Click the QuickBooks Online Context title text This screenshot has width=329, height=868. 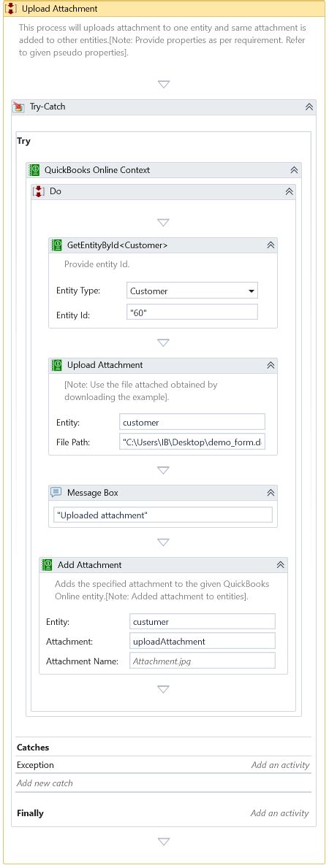pyautogui.click(x=97, y=170)
